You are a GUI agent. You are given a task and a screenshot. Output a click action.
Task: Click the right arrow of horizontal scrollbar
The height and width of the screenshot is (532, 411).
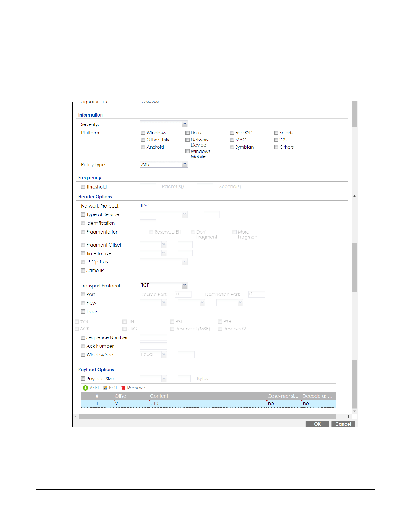[349, 417]
